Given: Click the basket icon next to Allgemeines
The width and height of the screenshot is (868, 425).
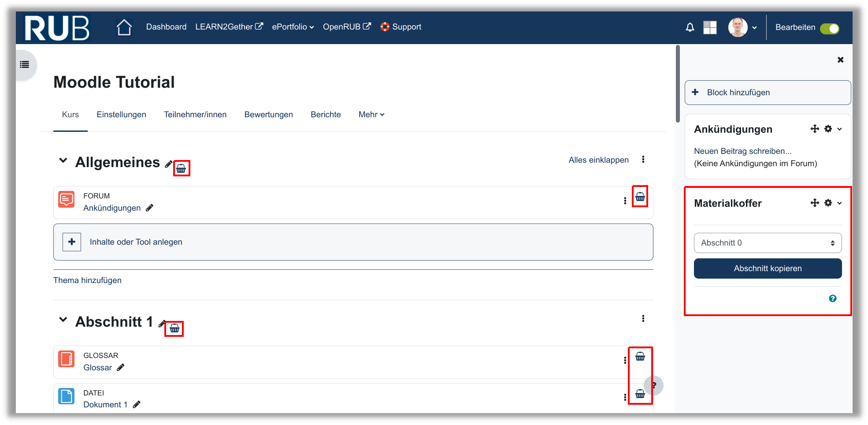Looking at the screenshot, I should (181, 168).
